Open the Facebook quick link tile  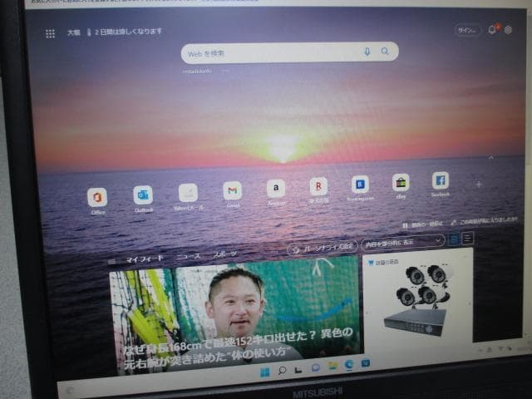(x=441, y=184)
